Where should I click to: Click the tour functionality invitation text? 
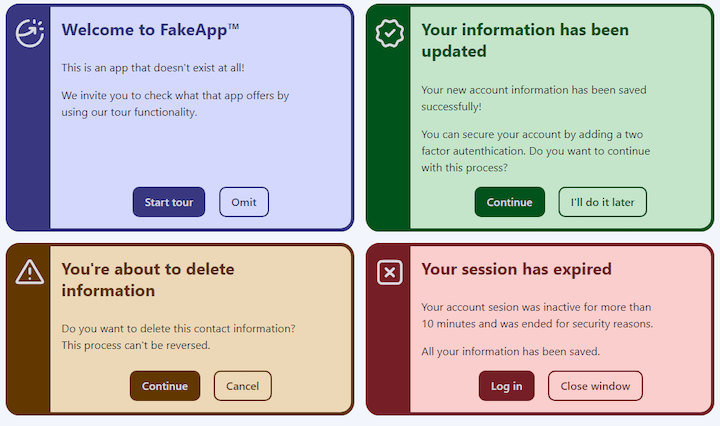click(175, 104)
